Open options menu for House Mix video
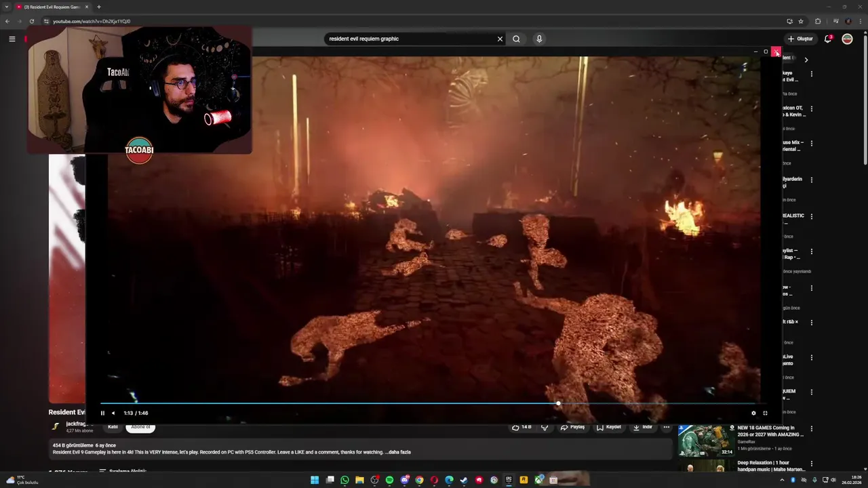Image resolution: width=868 pixels, height=488 pixels. pyautogui.click(x=812, y=144)
